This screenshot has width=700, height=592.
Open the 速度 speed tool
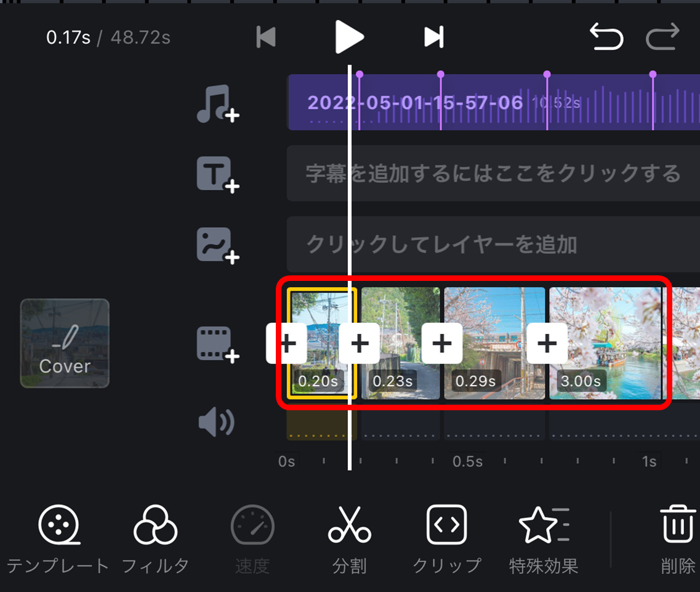click(x=252, y=540)
